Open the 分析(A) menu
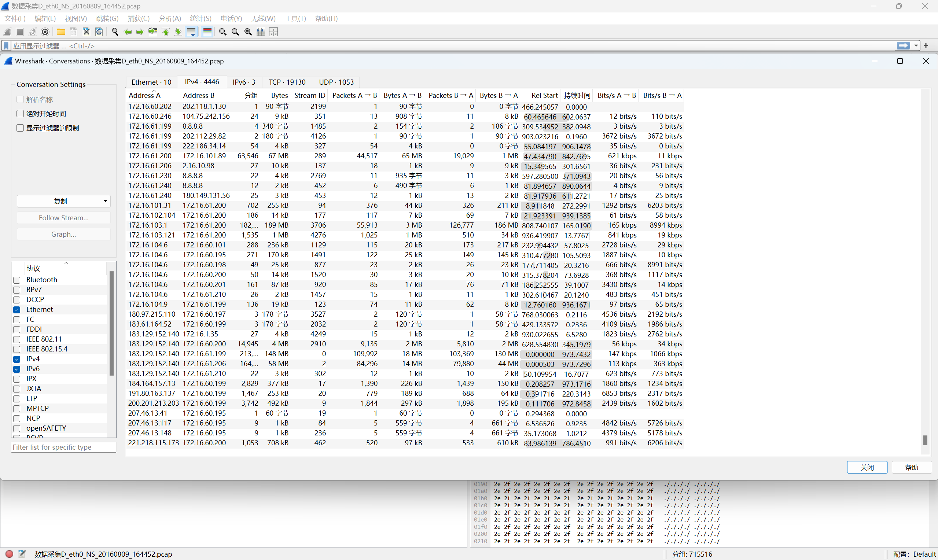Viewport: 938px width, 560px height. [170, 18]
